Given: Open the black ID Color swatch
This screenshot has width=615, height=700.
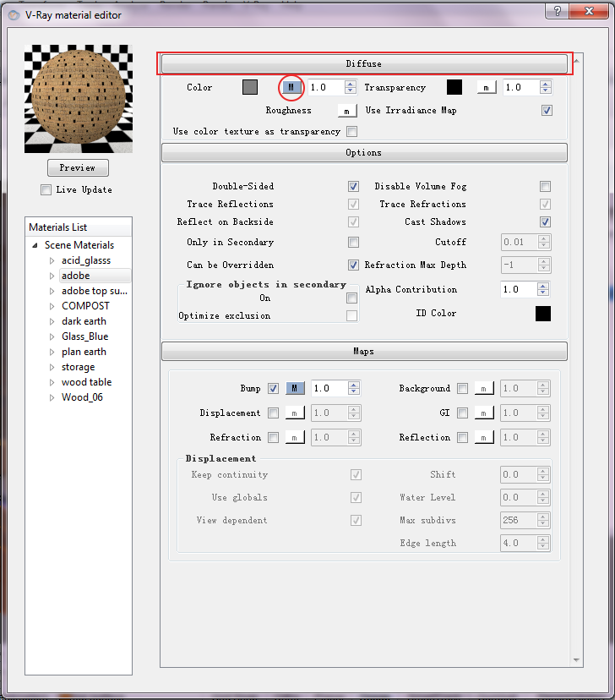Looking at the screenshot, I should coord(543,314).
